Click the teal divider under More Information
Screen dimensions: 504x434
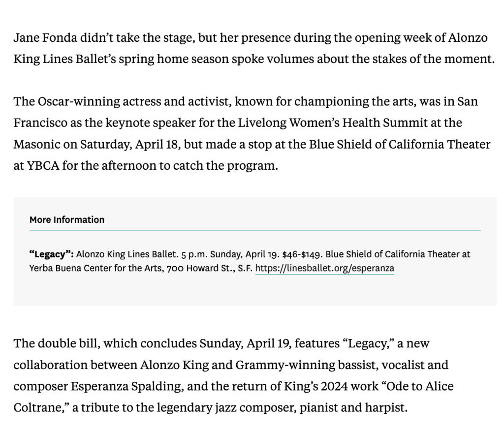click(255, 230)
